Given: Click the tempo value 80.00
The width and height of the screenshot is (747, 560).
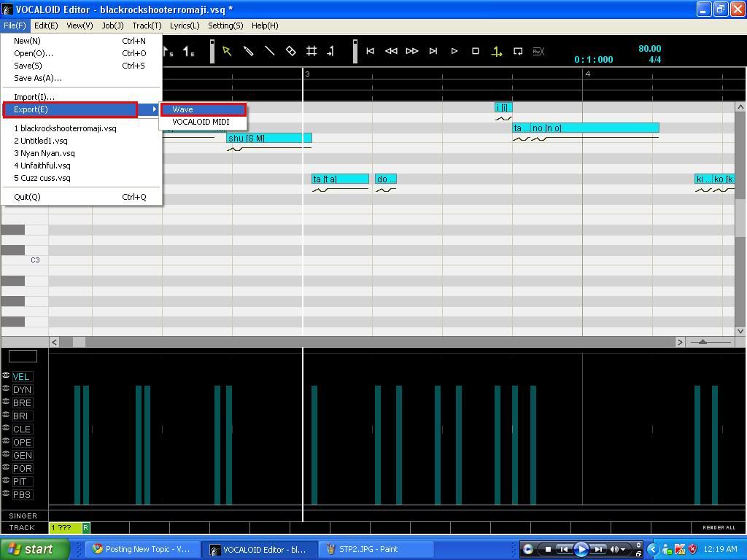Looking at the screenshot, I should pyautogui.click(x=650, y=49).
